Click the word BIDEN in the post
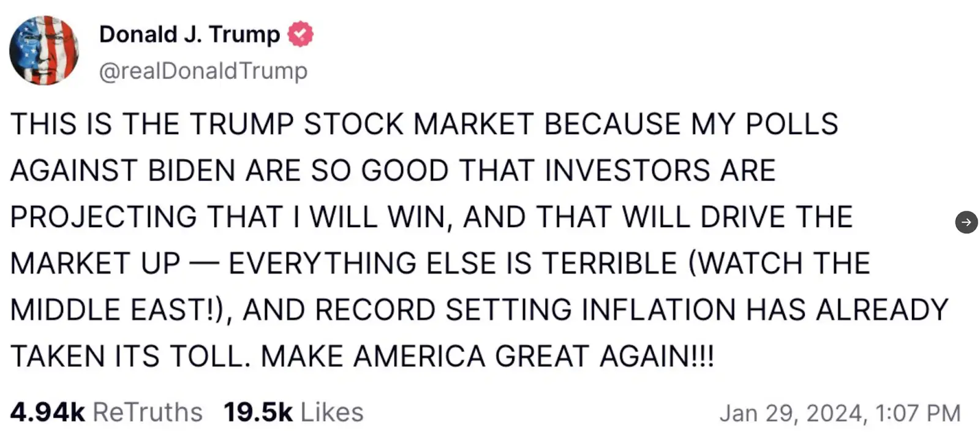Screen dimensions: 980x444 click(x=192, y=170)
